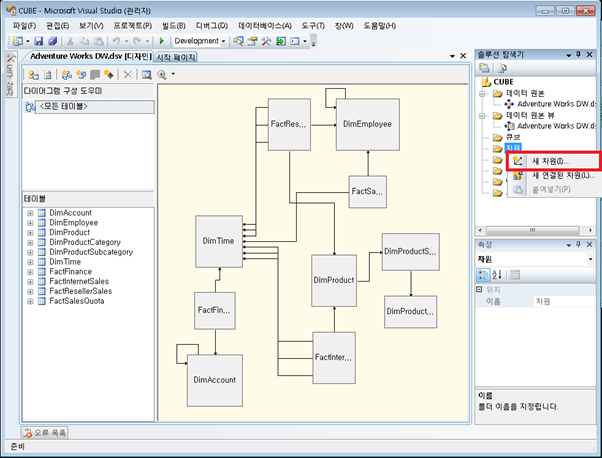Click the 이름 property value field
The width and height of the screenshot is (602, 458).
pyautogui.click(x=564, y=301)
